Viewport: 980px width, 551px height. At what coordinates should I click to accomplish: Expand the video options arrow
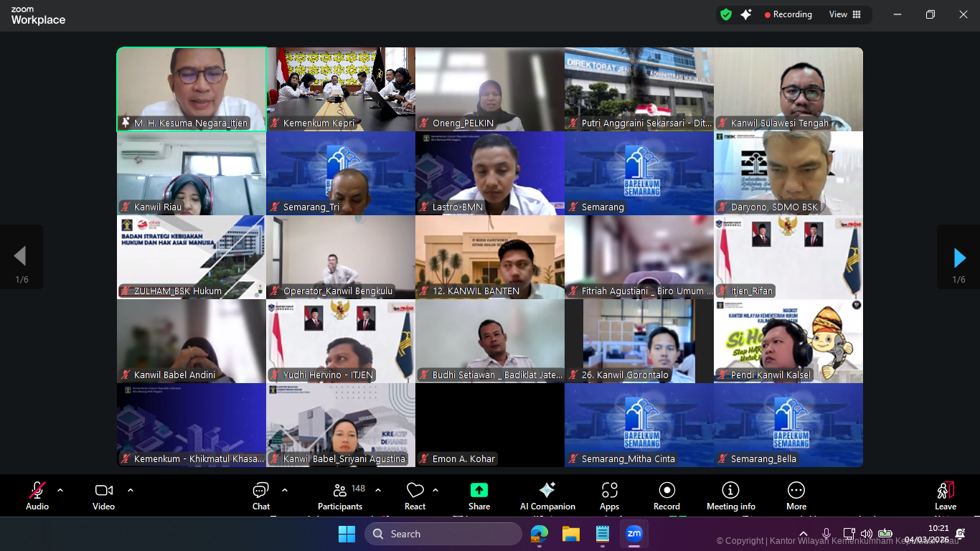[131, 490]
